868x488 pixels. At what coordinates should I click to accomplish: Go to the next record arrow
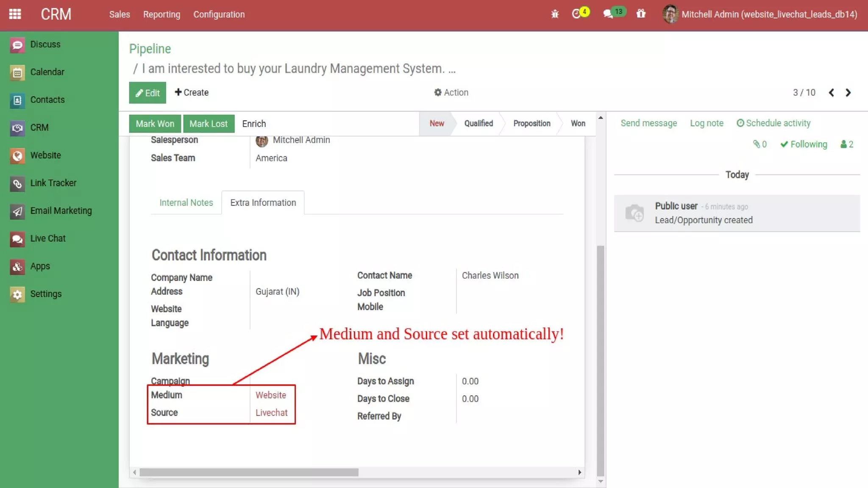coord(848,93)
